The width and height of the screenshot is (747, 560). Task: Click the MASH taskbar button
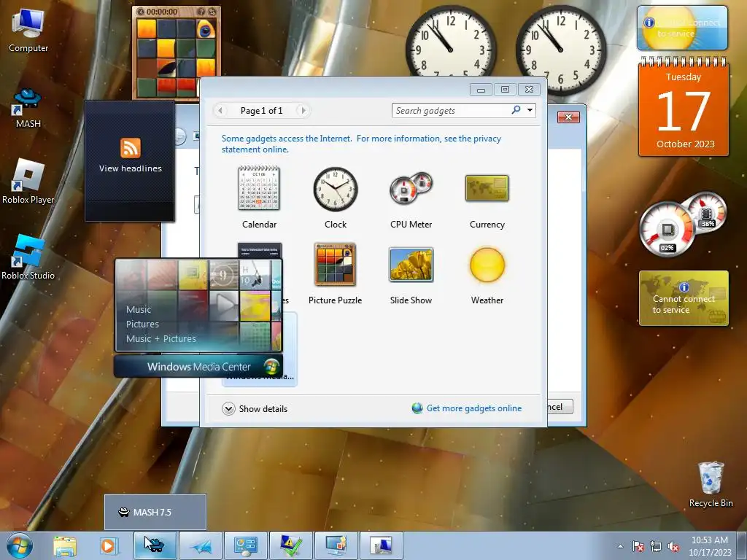coord(155,545)
